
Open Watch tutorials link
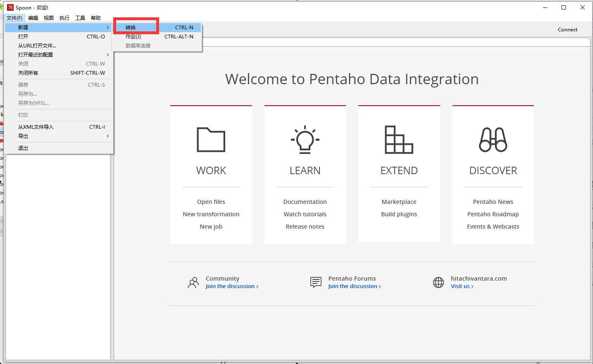coord(305,214)
